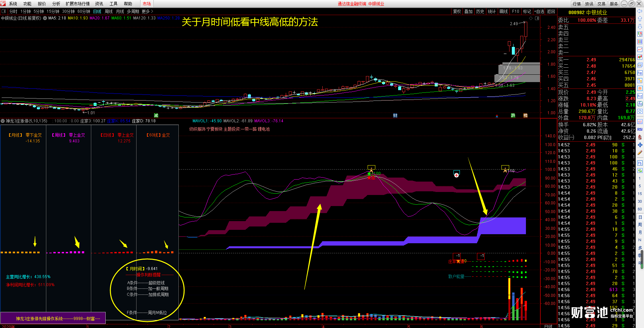644x328 pixels.
Task: Click the 行情 button at top right
Action: tap(577, 4)
